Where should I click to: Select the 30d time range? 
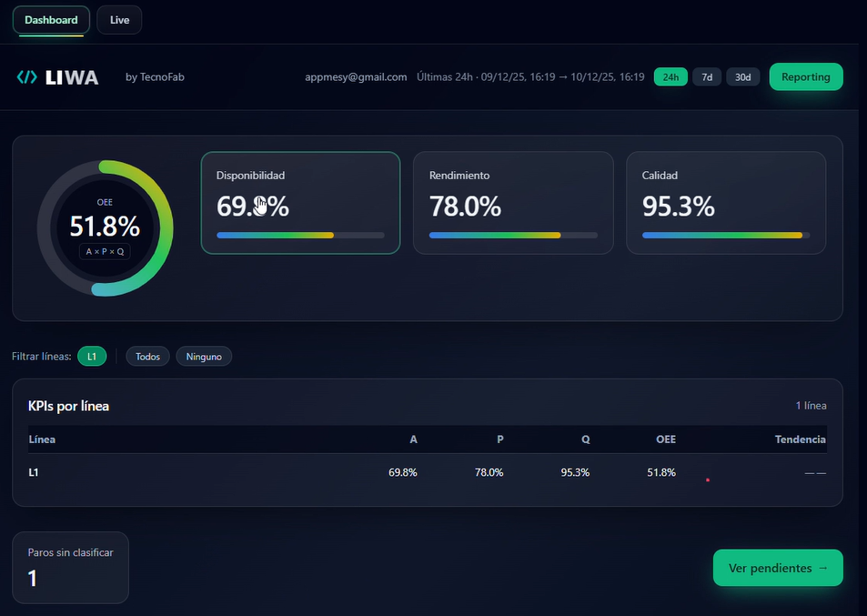pyautogui.click(x=742, y=76)
